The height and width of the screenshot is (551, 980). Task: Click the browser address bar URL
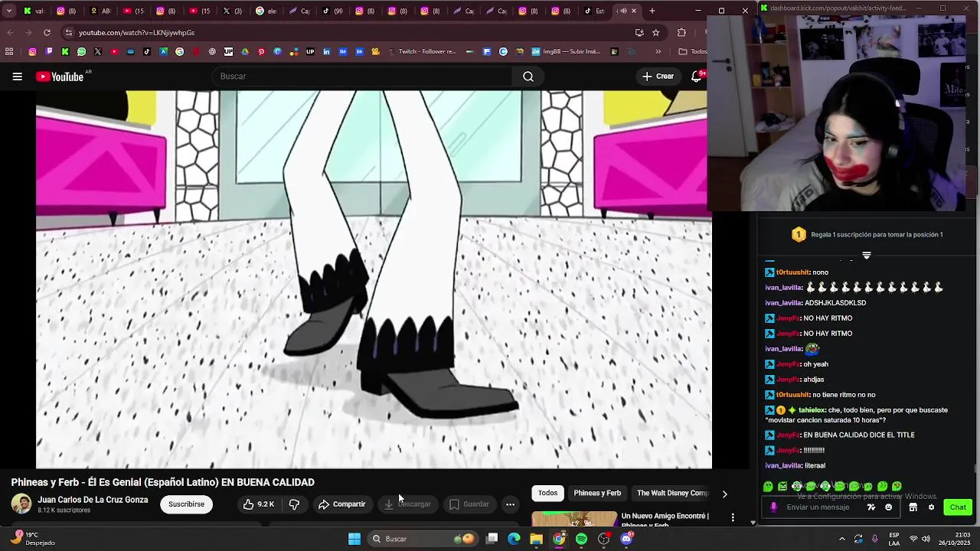tap(136, 33)
